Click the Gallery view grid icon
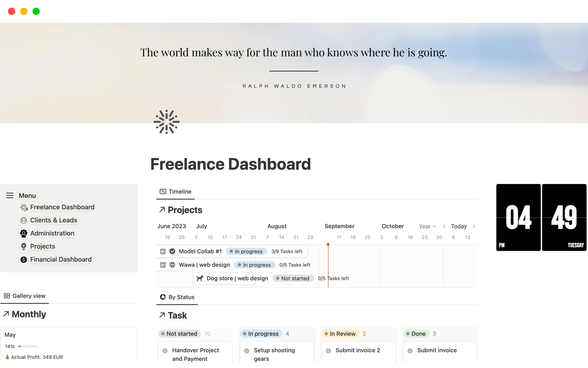The image size is (588, 368). pos(7,296)
